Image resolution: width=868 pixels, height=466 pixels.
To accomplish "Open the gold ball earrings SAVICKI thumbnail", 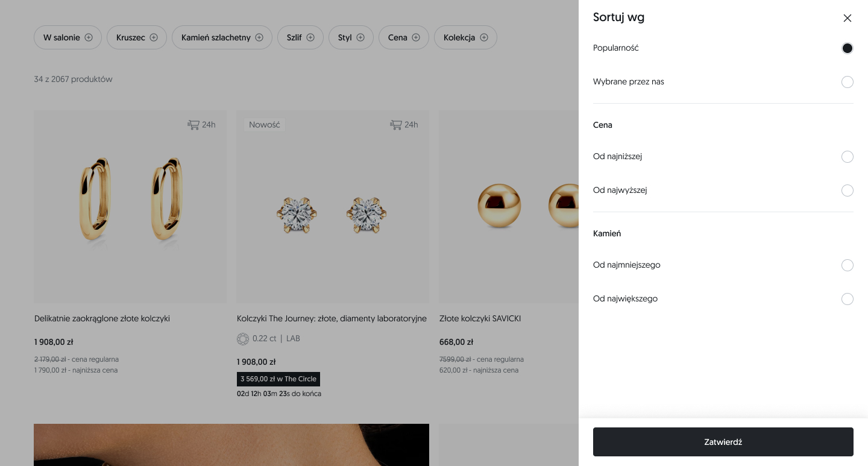I will click(x=509, y=206).
